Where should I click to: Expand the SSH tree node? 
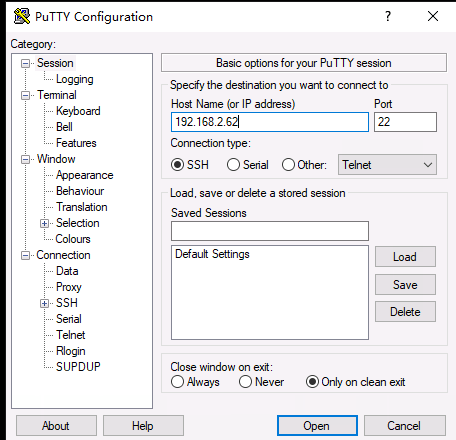[x=44, y=303]
